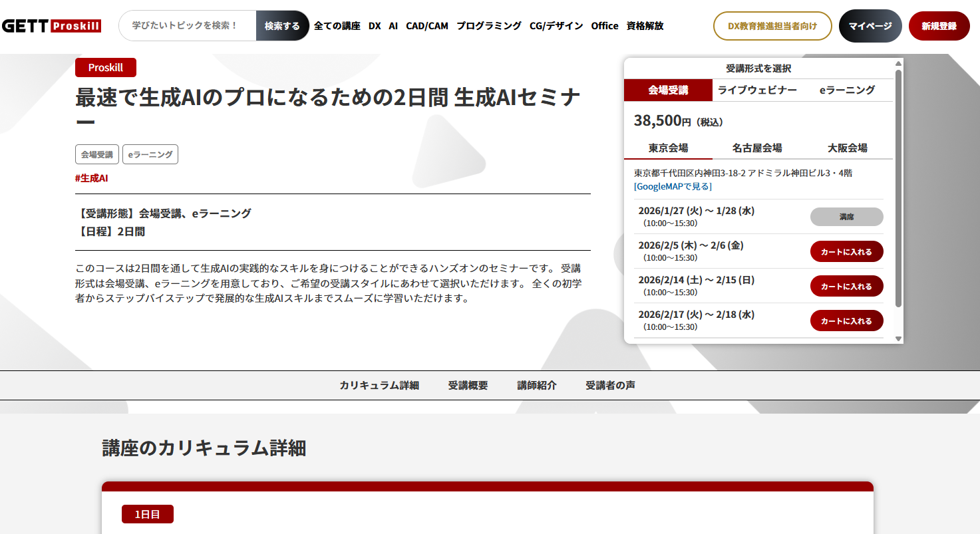
Task: Open the CAD/CAM menu item
Action: tap(426, 26)
